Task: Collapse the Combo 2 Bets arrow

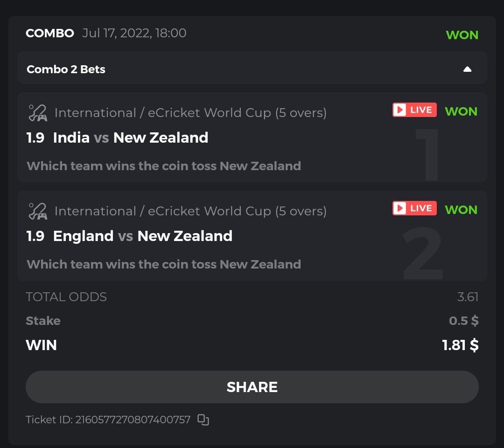Action: click(467, 69)
